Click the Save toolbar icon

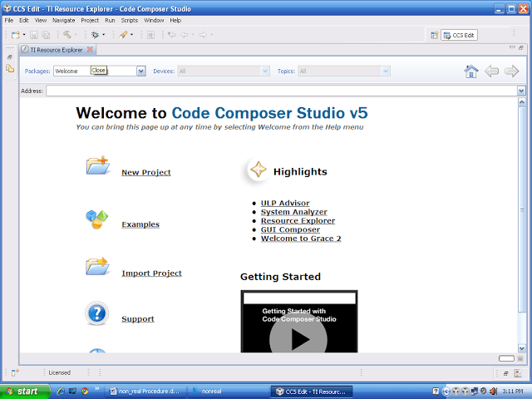pos(34,35)
